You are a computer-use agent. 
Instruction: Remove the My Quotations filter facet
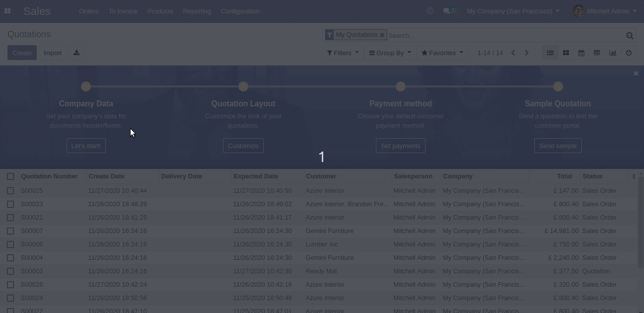pos(382,35)
